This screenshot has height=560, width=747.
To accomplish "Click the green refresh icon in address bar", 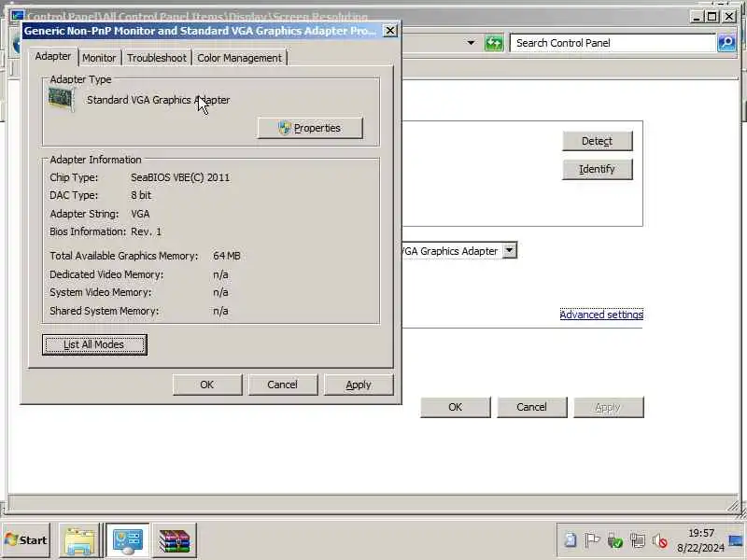I will (494, 43).
